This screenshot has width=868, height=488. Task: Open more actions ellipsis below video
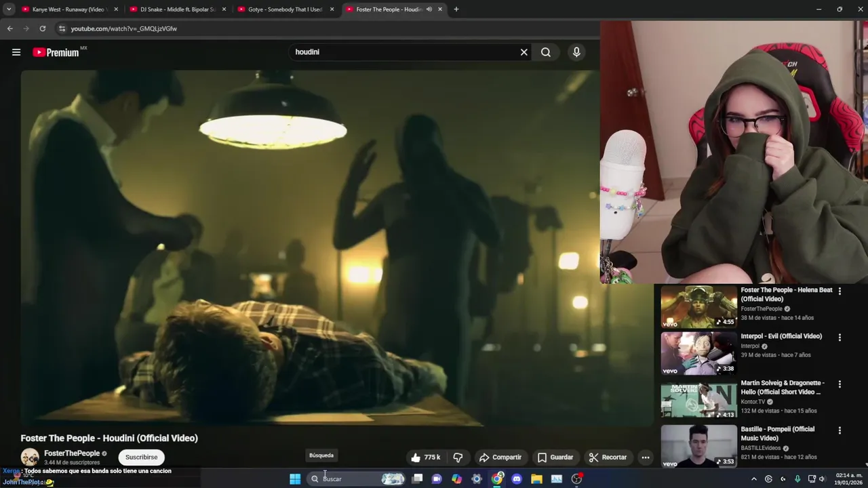point(646,457)
